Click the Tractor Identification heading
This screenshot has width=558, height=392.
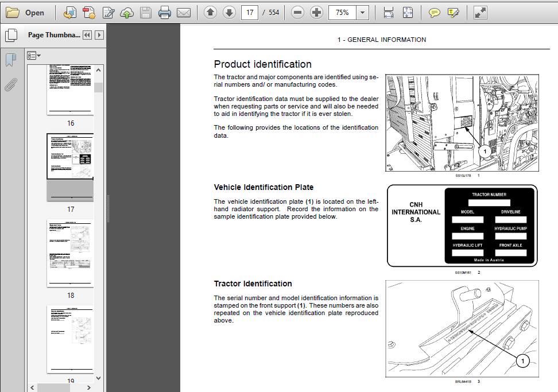click(x=253, y=284)
